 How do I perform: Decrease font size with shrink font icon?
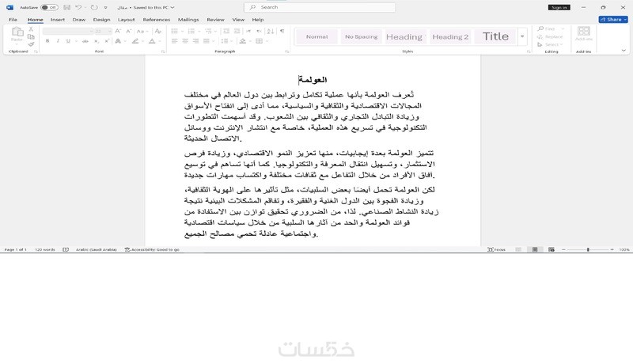(128, 31)
